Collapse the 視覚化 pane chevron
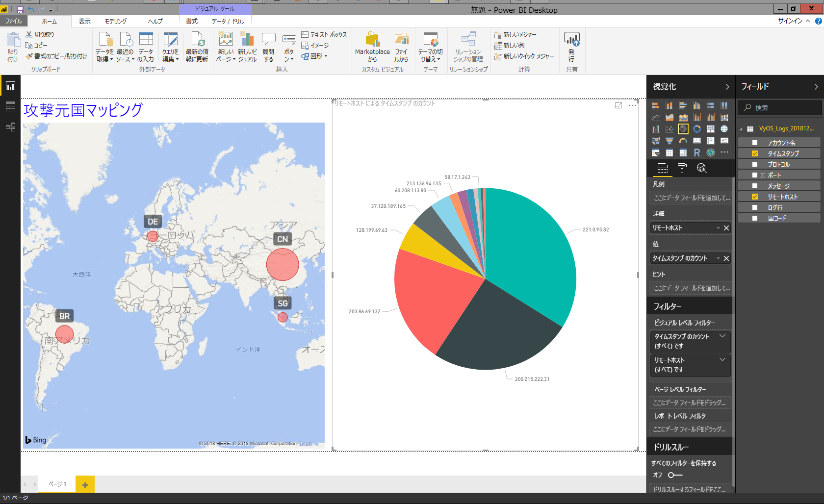 (x=727, y=87)
